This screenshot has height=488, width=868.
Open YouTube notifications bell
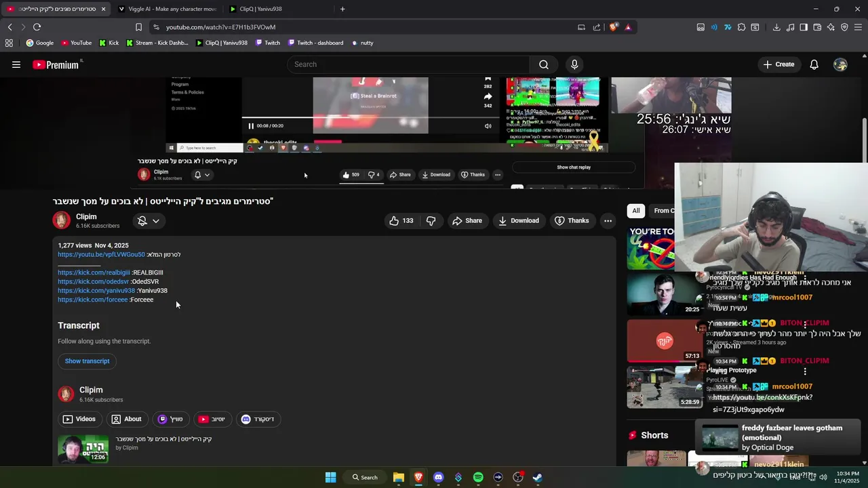814,64
